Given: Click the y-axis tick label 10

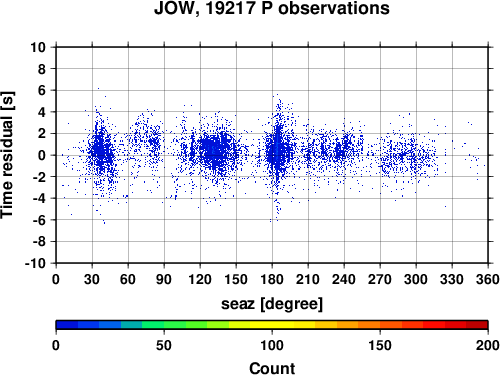Looking at the screenshot, I should pyautogui.click(x=38, y=47).
